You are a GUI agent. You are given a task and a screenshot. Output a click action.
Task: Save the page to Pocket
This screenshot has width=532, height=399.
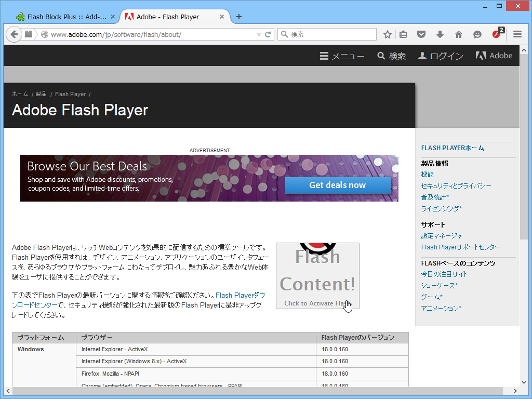(421, 34)
